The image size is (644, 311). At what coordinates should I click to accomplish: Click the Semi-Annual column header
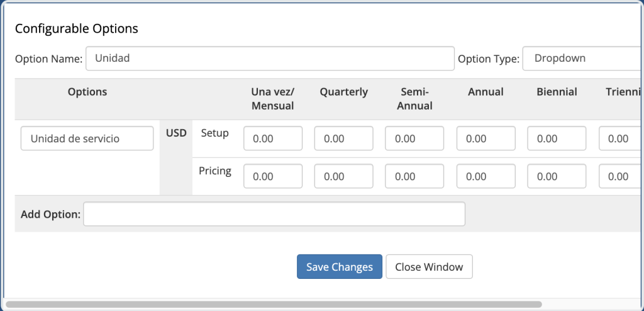[414, 99]
